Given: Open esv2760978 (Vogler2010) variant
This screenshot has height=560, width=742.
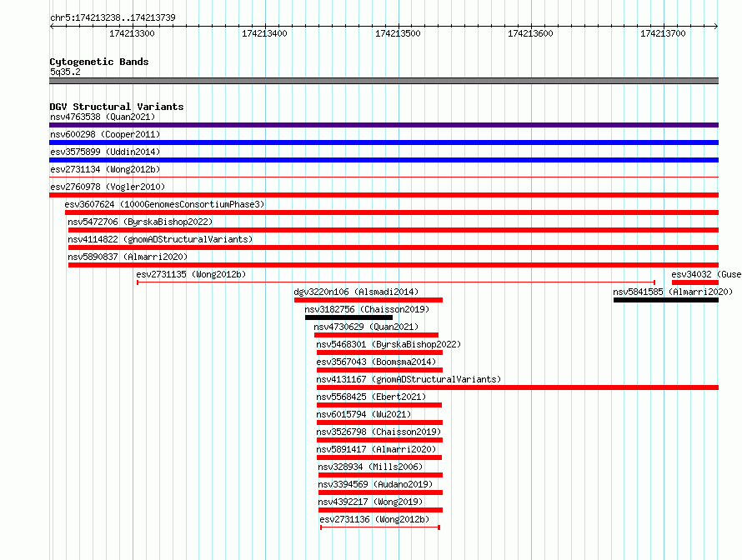Looking at the screenshot, I should (x=108, y=187).
